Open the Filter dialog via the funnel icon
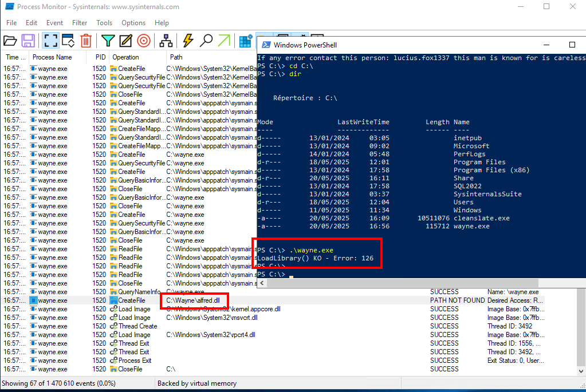 click(108, 41)
